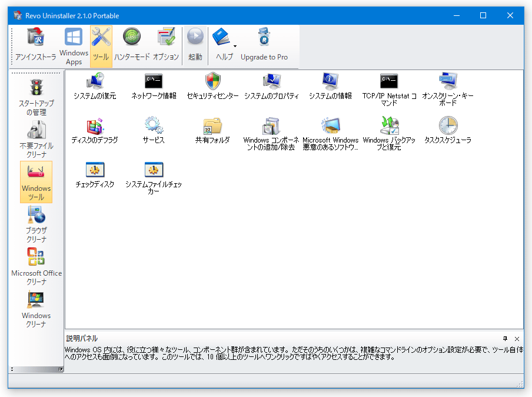Open Windows コンポーネントの追加/除去
This screenshot has width=532, height=397.
[x=271, y=134]
